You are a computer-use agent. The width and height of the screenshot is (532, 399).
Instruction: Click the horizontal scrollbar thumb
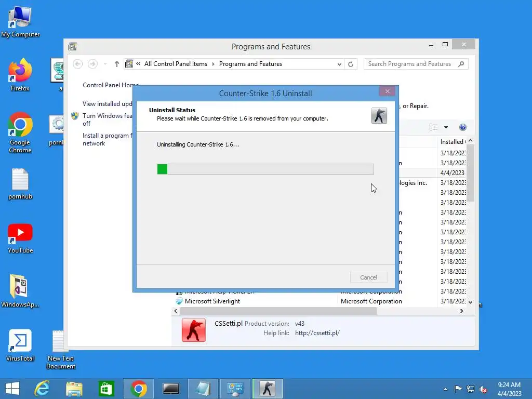(x=278, y=311)
